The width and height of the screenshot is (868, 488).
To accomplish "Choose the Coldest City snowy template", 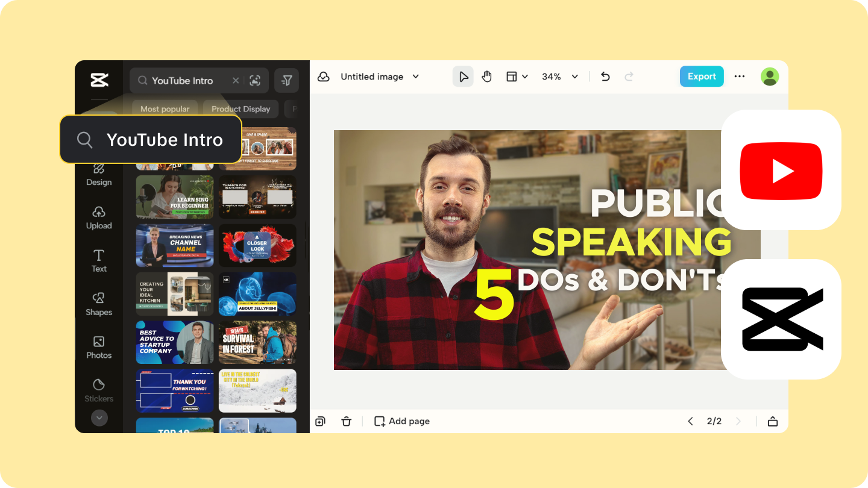I will [257, 391].
